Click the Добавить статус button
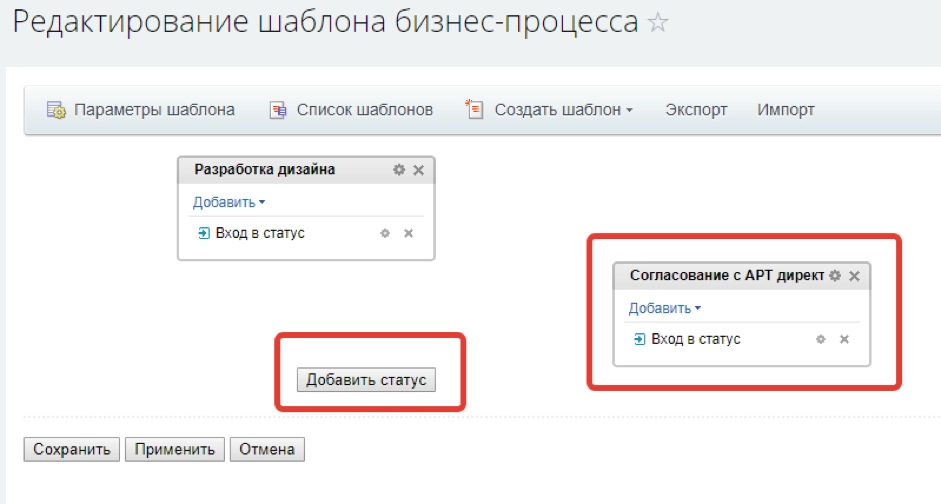This screenshot has width=941, height=504. coord(366,380)
